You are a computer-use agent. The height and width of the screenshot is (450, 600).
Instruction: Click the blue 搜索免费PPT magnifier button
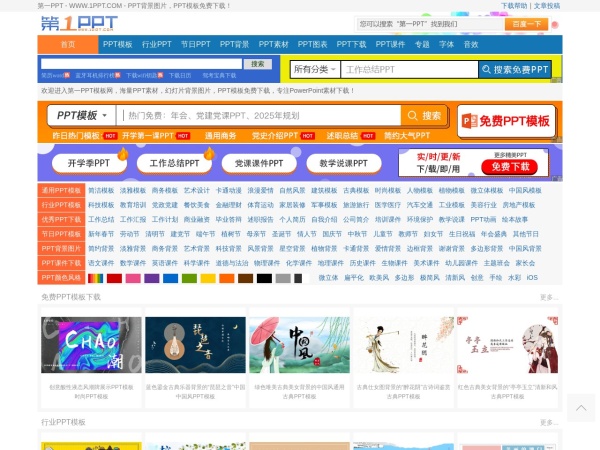515,70
